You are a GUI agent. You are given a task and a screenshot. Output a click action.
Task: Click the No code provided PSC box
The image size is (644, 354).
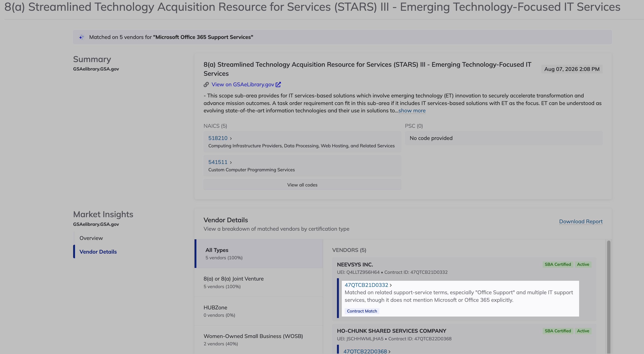tap(503, 138)
